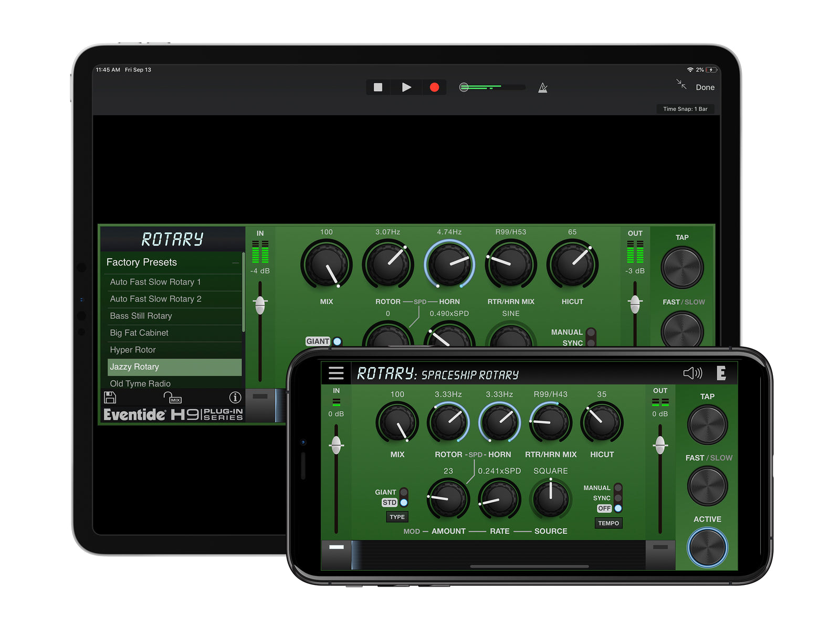Set tempo mode to OFF on phone
This screenshot has width=840, height=629.
(x=618, y=508)
